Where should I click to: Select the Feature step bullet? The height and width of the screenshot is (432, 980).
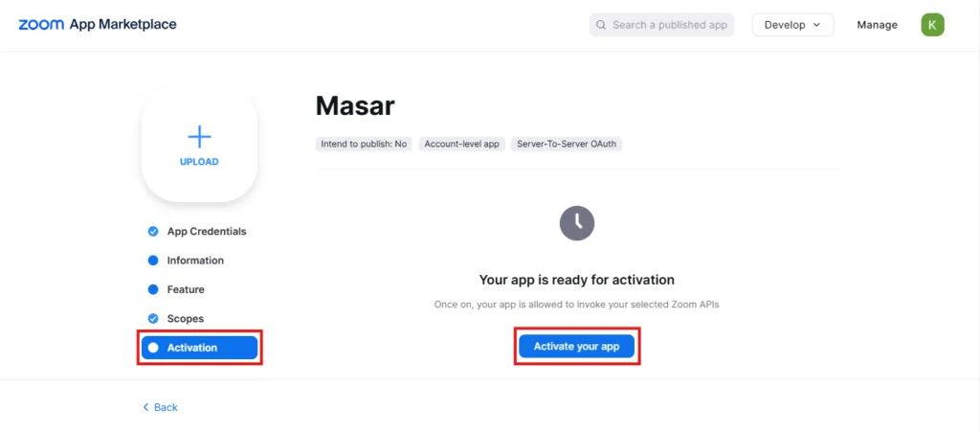pos(153,289)
